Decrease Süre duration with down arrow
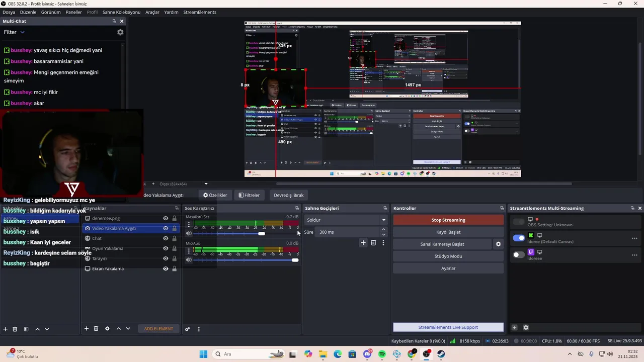Image resolution: width=644 pixels, height=362 pixels. click(383, 234)
